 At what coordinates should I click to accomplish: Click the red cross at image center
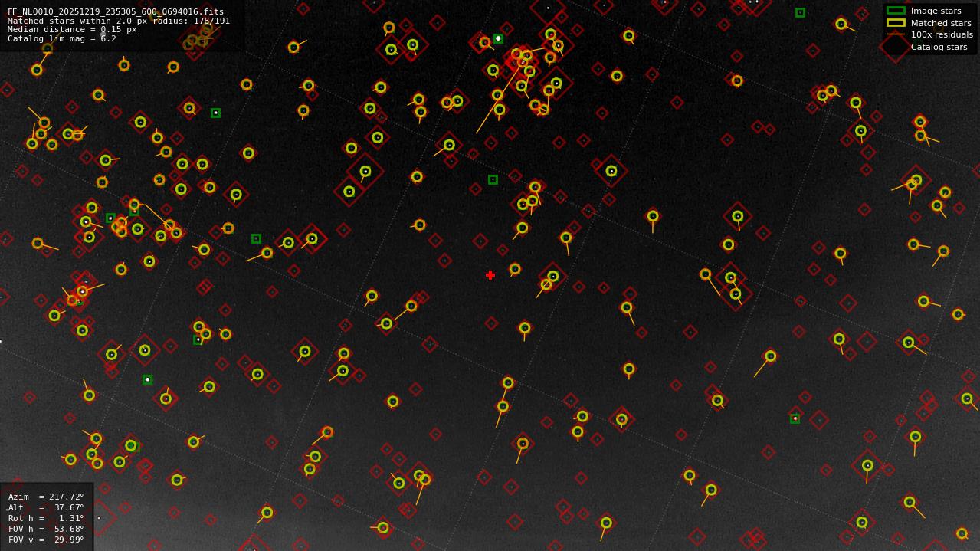coord(490,275)
